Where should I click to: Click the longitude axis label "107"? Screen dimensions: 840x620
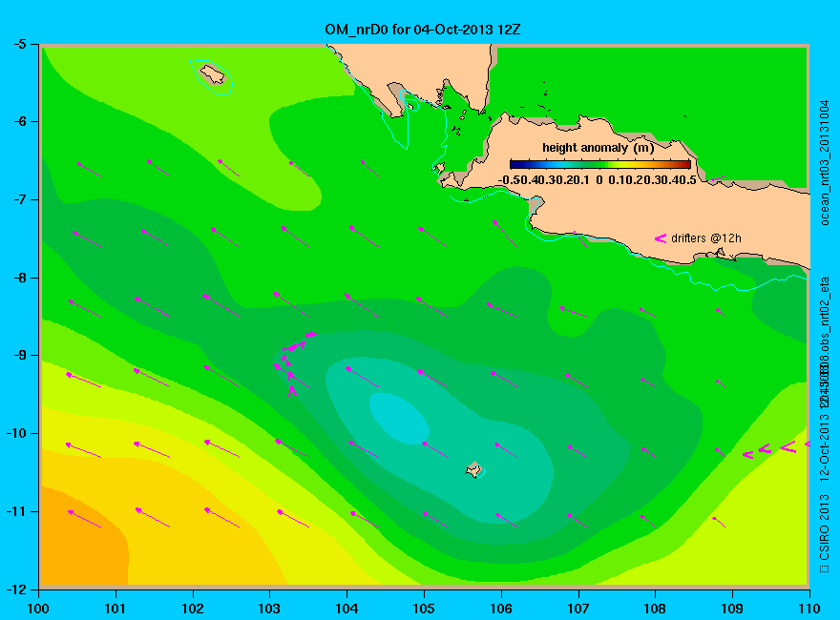coord(578,609)
